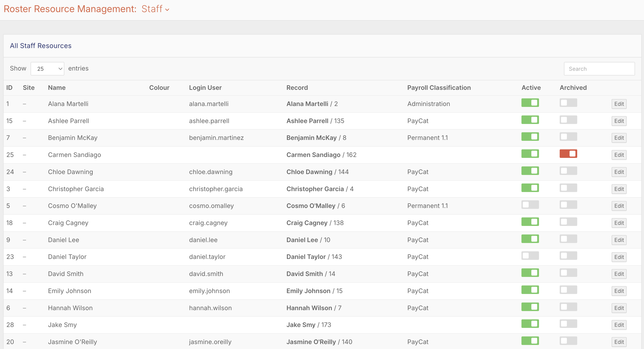Click the name Hannah Wilson in Name column

pos(70,308)
